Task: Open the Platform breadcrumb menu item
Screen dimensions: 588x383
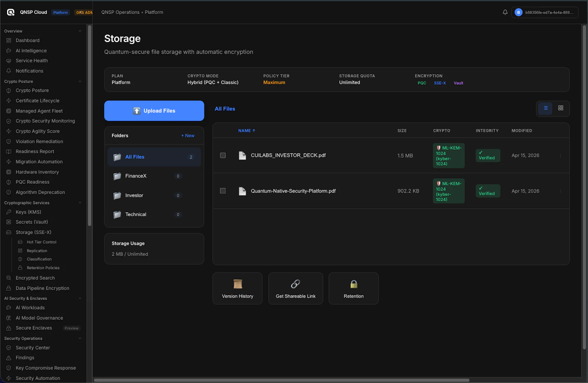Action: 154,12
